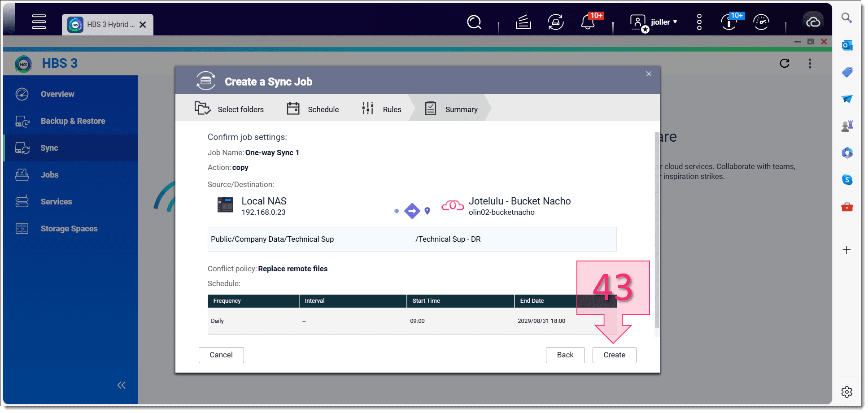Click the end date 2029/08/31 18:00

pyautogui.click(x=541, y=321)
